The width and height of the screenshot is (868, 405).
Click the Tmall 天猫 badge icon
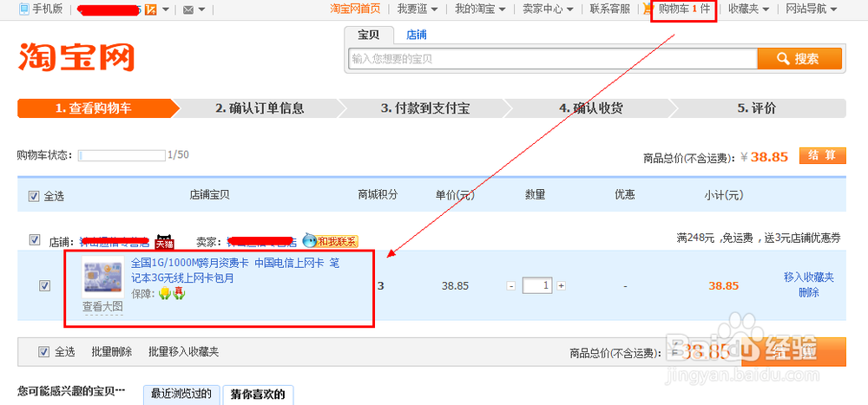pos(163,241)
